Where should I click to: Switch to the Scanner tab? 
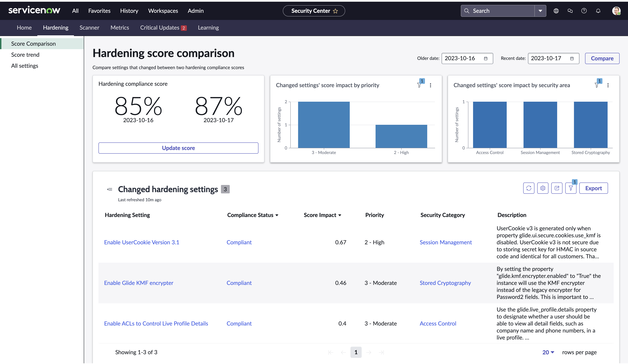[89, 28]
